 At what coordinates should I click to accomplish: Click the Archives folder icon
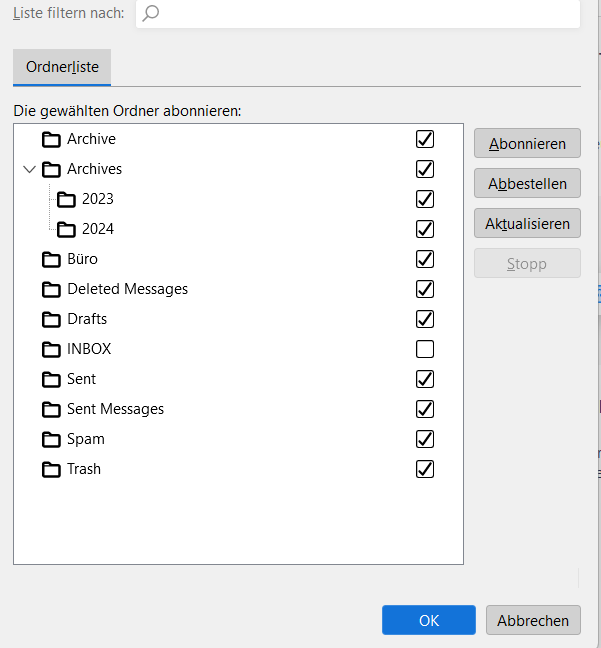click(x=52, y=169)
